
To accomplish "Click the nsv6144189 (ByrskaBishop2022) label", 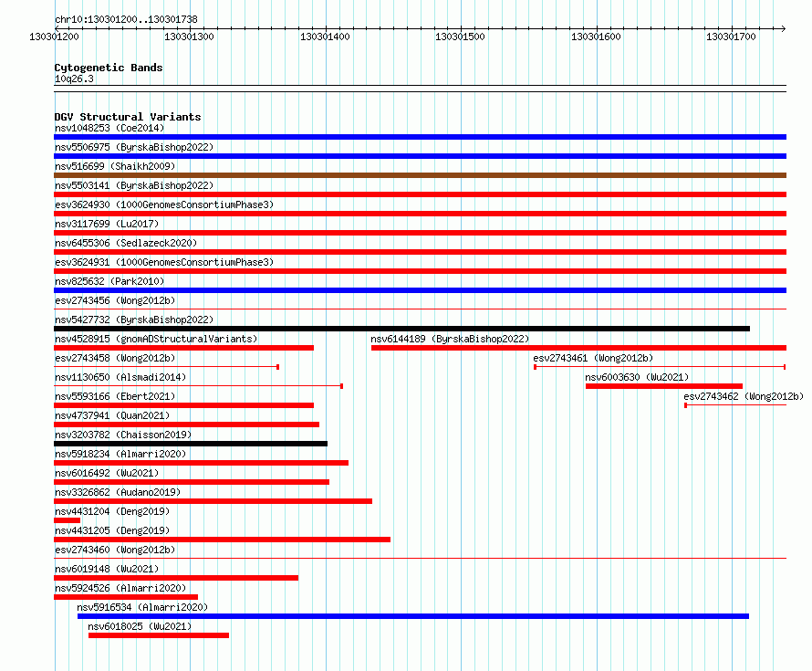I will tap(450, 339).
